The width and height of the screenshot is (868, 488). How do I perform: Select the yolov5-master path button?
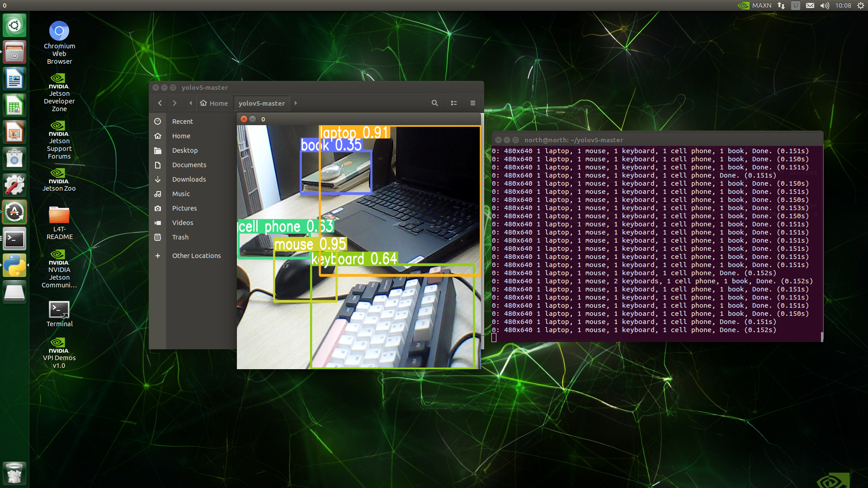[261, 103]
